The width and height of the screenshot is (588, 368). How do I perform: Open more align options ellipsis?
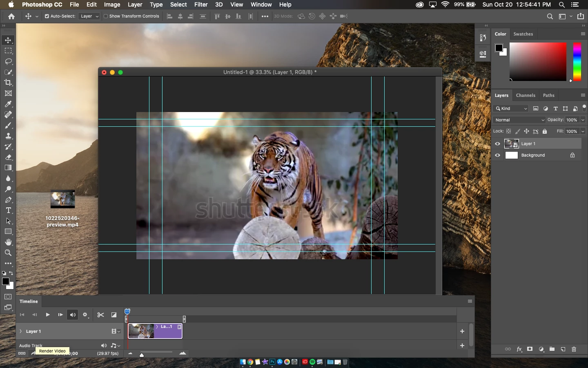(265, 16)
